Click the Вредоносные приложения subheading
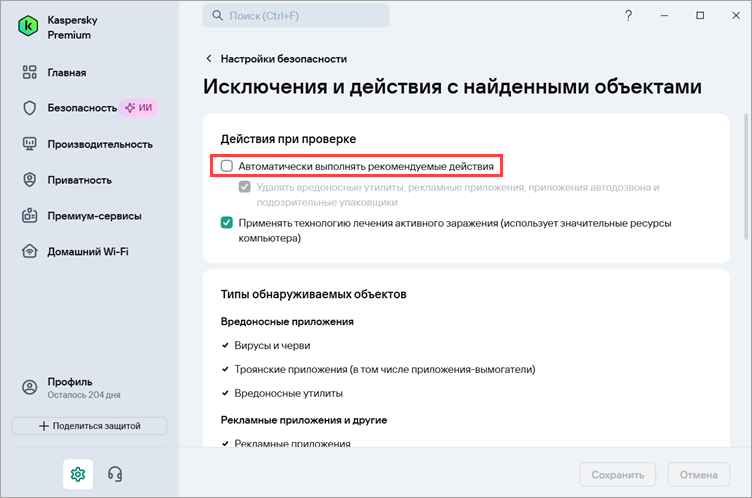The image size is (752, 498). point(287,321)
